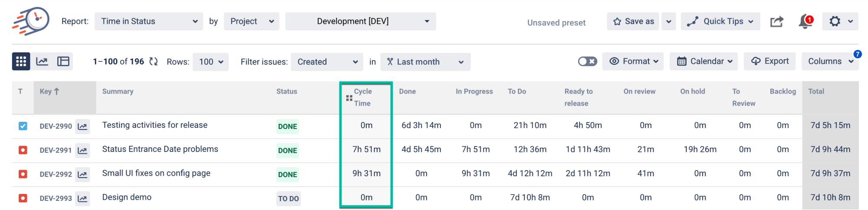This screenshot has height=210, width=868.
Task: Click the Status column header
Action: [x=287, y=91]
